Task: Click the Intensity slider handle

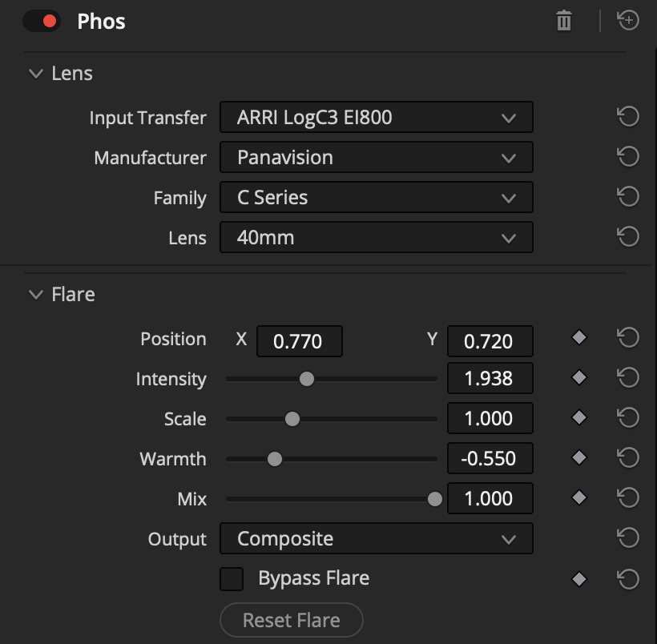Action: click(x=307, y=379)
